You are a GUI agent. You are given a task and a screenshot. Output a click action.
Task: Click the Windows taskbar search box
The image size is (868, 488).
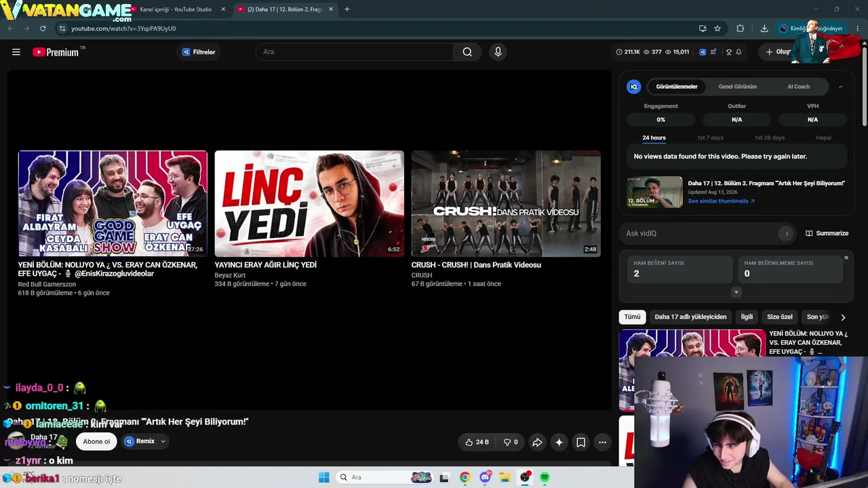[x=384, y=477]
